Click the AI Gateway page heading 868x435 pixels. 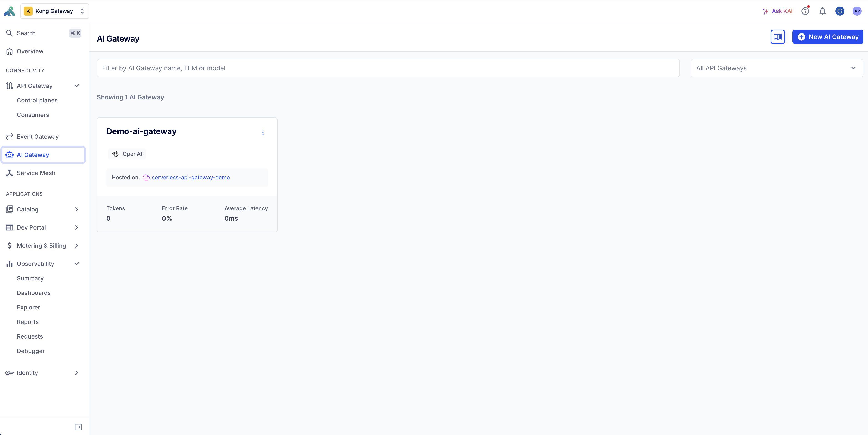click(x=118, y=39)
